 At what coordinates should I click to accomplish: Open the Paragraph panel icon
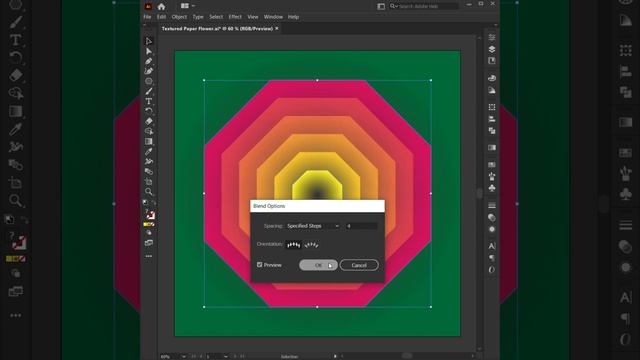492,258
